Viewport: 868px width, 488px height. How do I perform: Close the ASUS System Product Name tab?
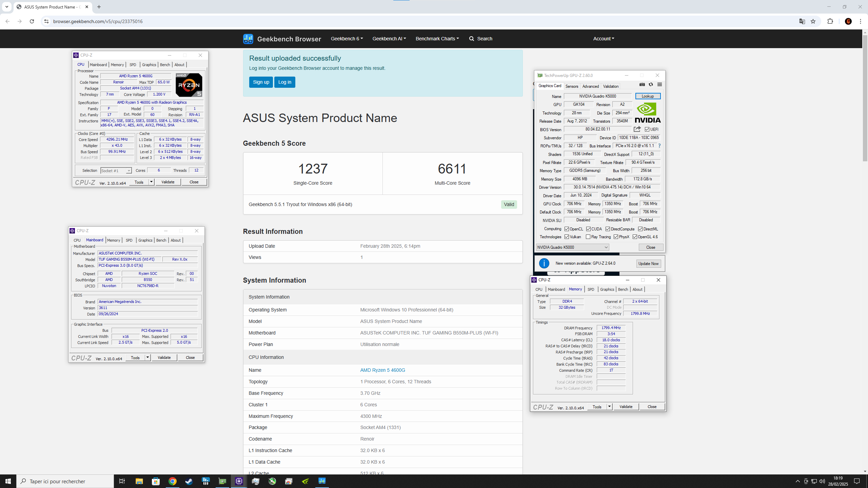click(x=87, y=7)
